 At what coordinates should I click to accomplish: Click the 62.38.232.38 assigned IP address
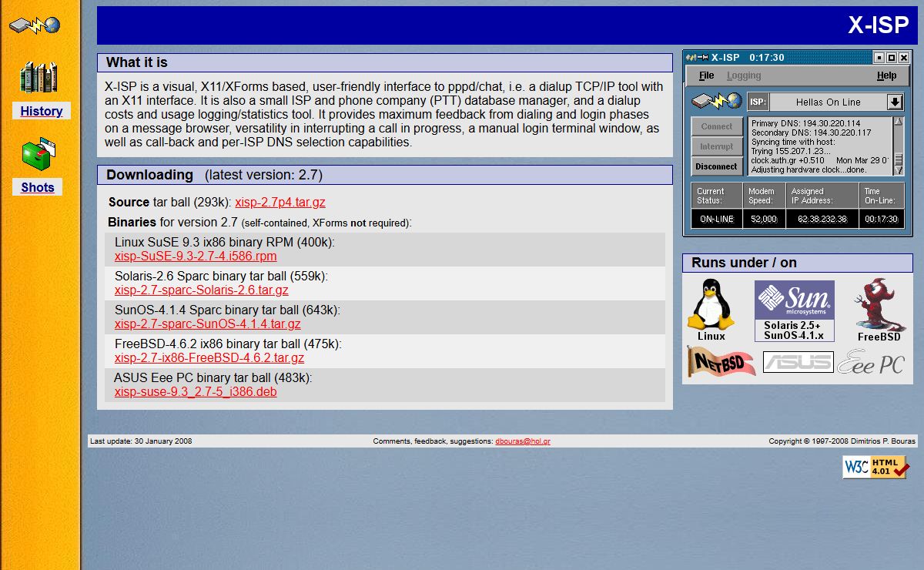click(822, 220)
